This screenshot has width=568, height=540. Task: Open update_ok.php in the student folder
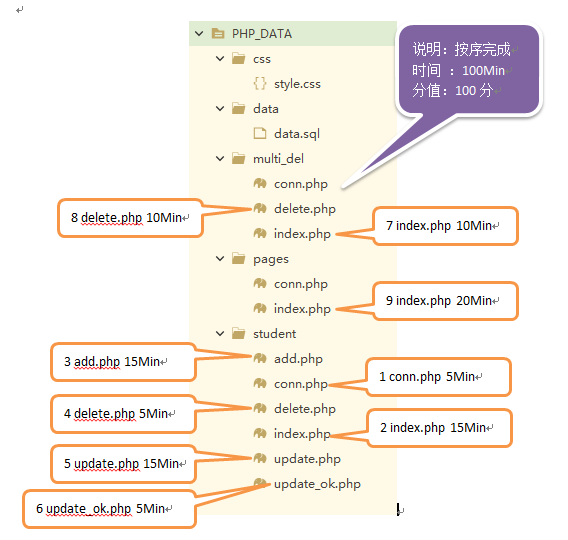click(317, 484)
